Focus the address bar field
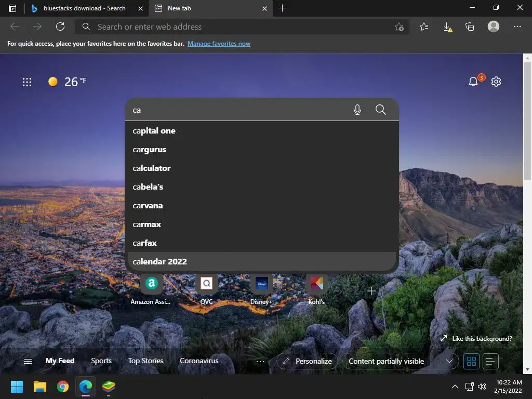 [242, 26]
